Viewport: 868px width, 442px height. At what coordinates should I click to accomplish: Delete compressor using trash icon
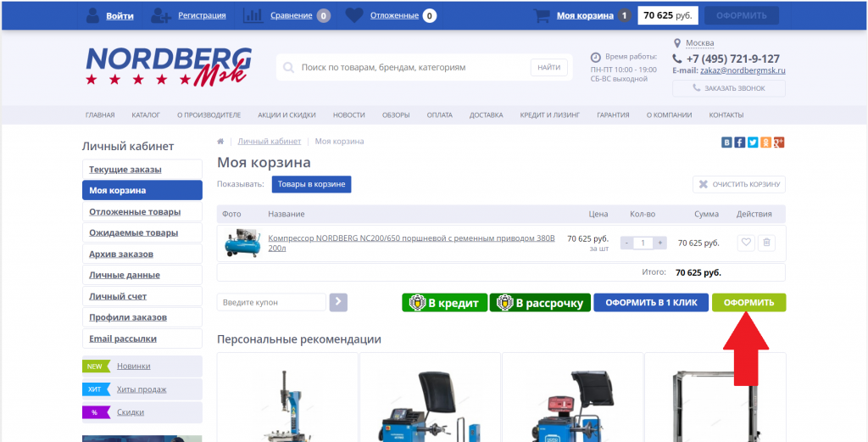pyautogui.click(x=766, y=243)
